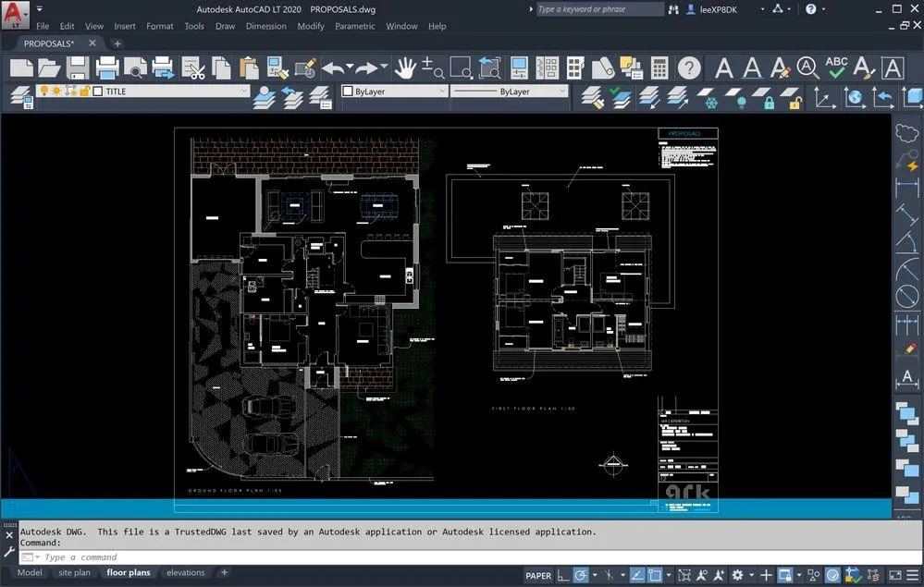924x587 pixels.
Task: Select the Multiline Text tool
Action: [x=725, y=68]
